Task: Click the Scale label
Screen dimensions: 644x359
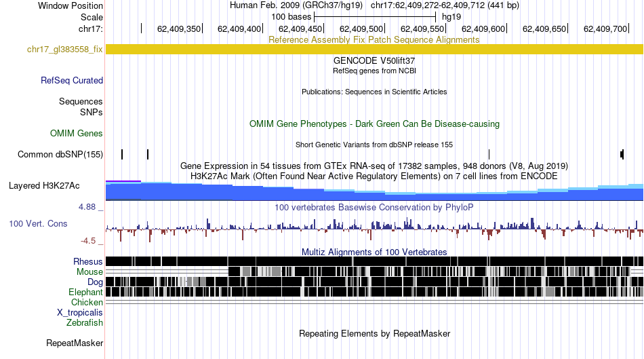Action: click(x=92, y=17)
